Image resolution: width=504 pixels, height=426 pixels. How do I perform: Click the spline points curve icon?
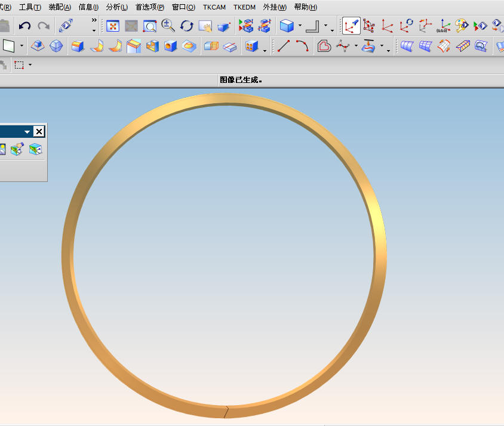(x=343, y=46)
